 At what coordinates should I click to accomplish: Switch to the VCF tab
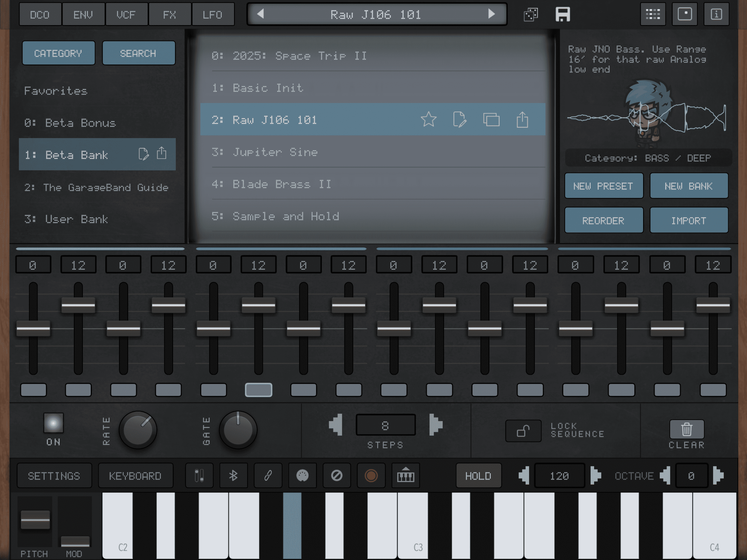[126, 15]
